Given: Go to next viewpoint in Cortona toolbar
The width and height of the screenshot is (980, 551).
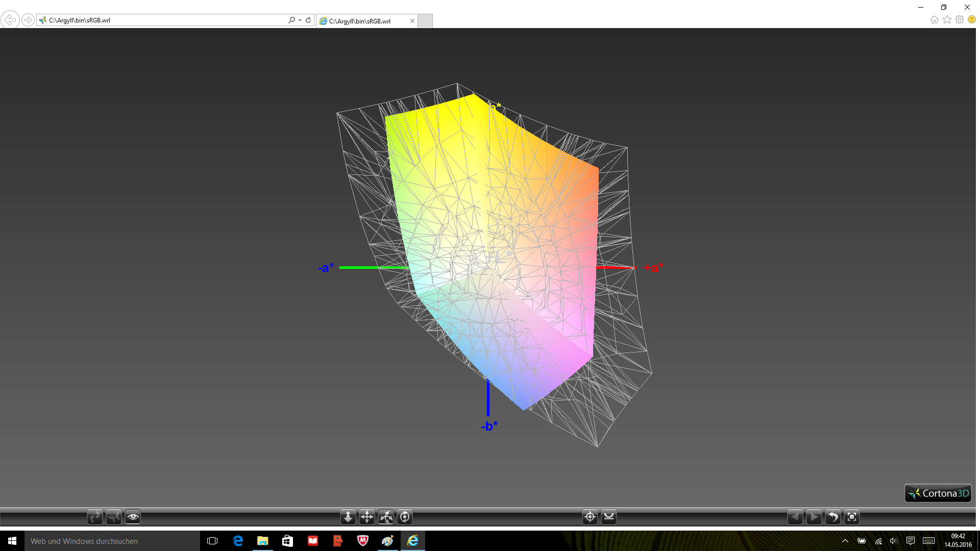Looking at the screenshot, I should click(814, 517).
